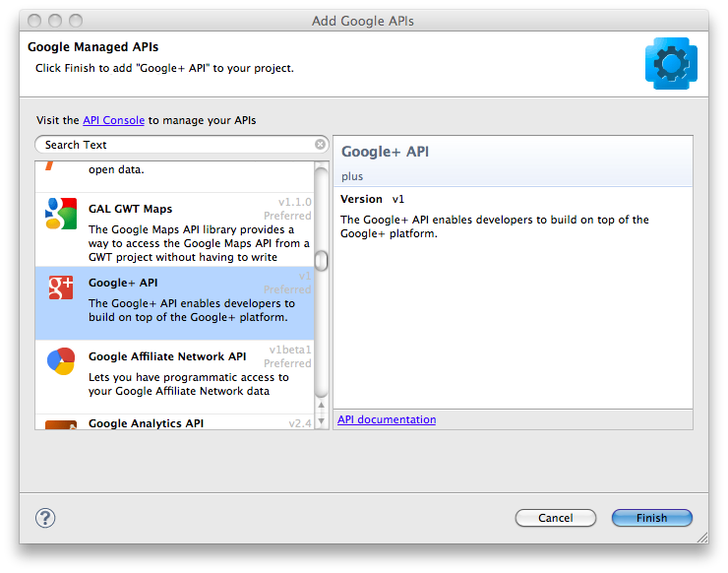Viewport: 728px width, 573px height.
Task: Open the API documentation link
Action: click(387, 419)
